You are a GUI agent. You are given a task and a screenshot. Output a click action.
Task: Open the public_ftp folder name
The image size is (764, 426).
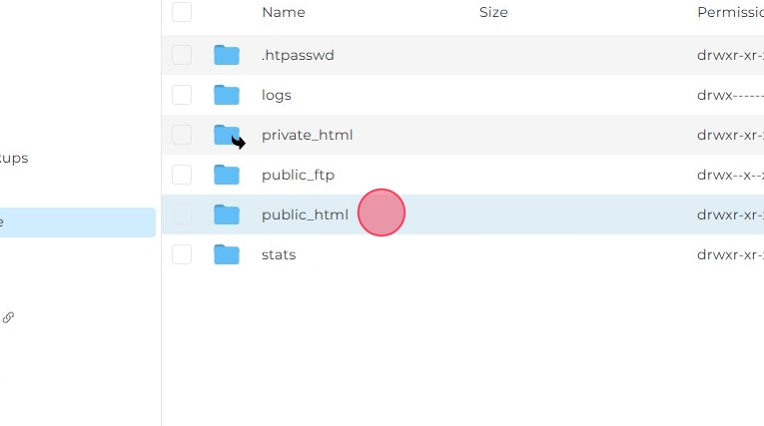coord(297,175)
